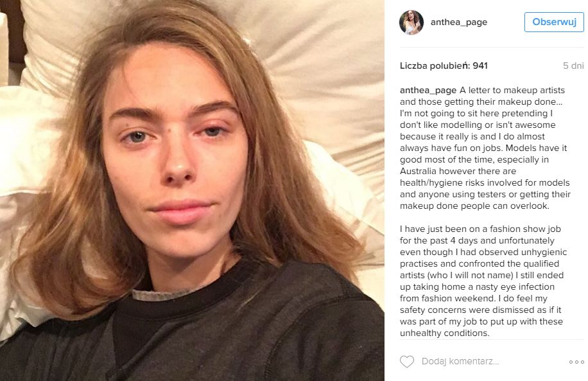Click the woman's face in the photo

(175, 150)
